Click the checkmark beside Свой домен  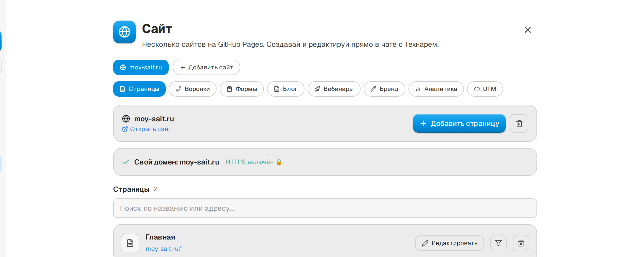[x=126, y=162]
